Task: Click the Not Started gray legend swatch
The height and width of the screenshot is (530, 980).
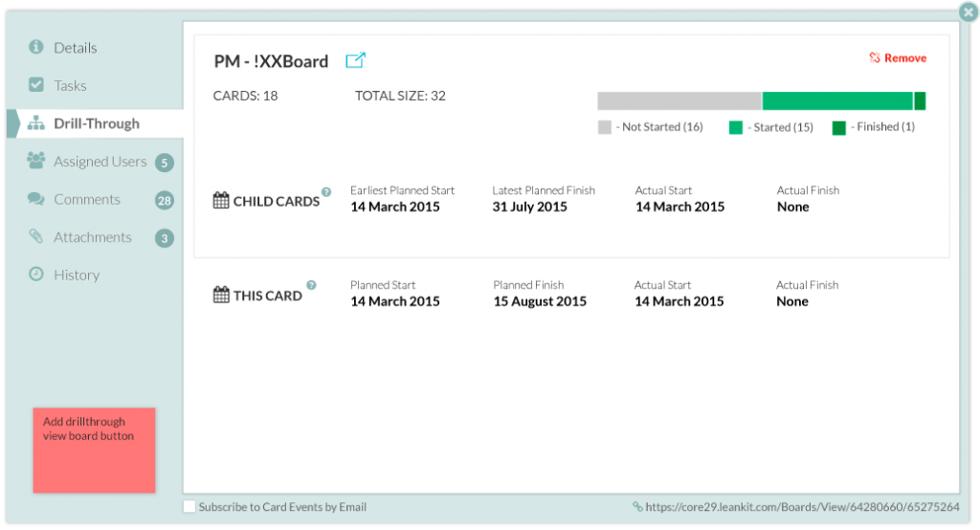Action: pyautogui.click(x=605, y=127)
